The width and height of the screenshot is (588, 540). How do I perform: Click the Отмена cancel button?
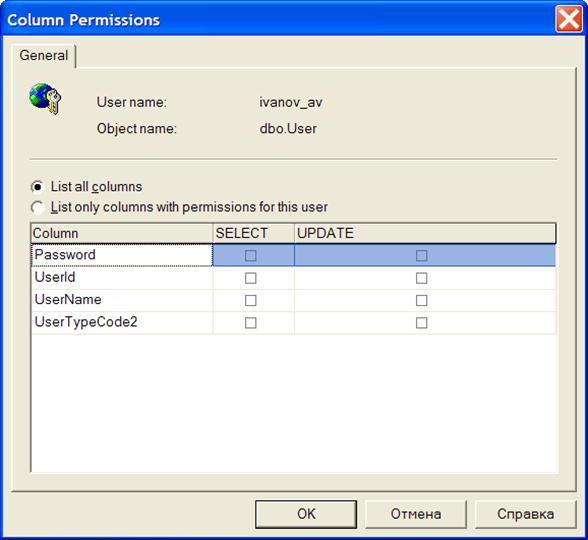[x=416, y=514]
